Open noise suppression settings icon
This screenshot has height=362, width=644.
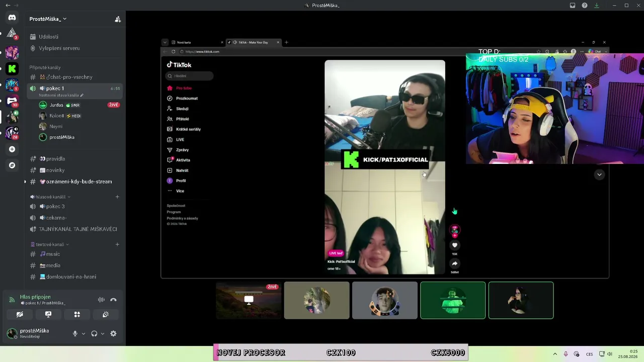101,300
